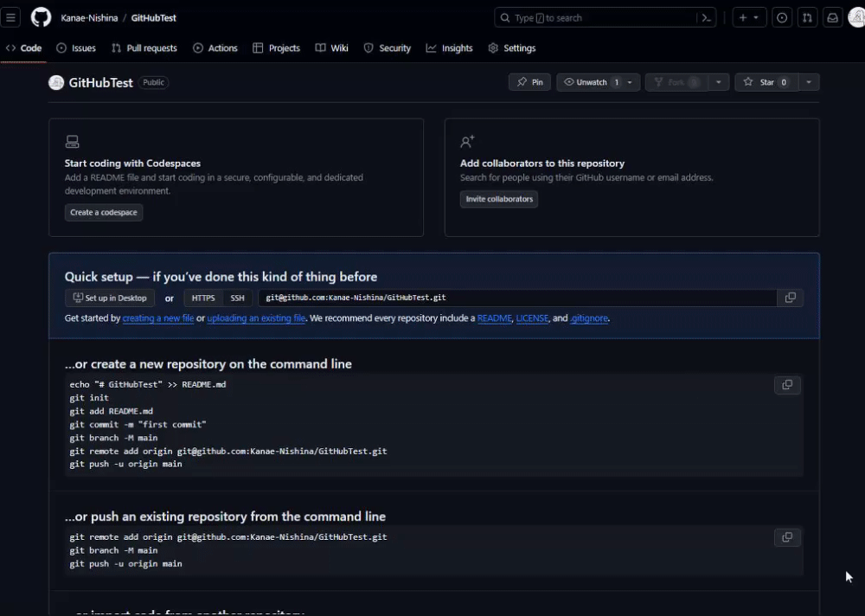Open the Wiki tab

coord(332,48)
